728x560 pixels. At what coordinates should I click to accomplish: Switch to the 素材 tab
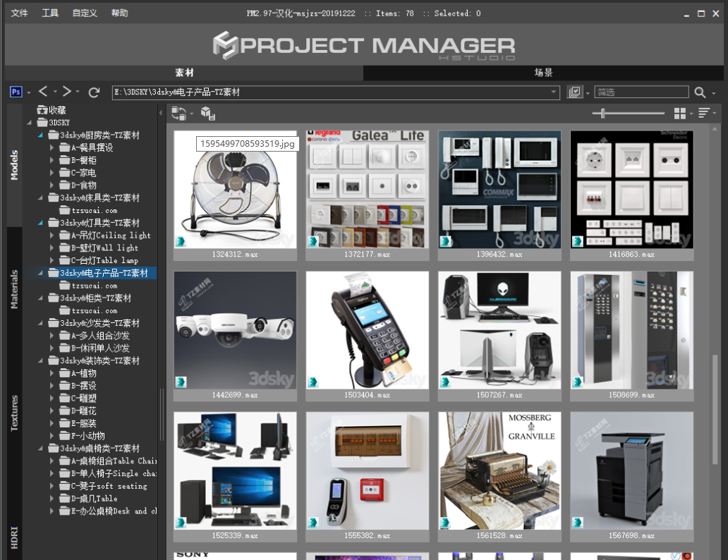click(184, 73)
